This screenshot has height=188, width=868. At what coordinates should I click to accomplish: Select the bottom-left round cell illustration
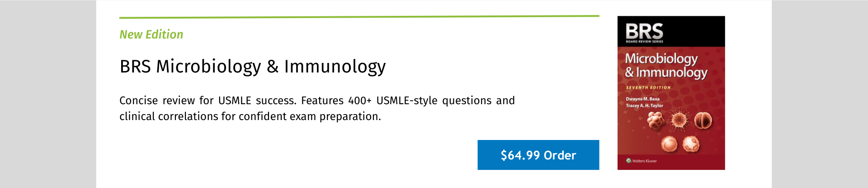point(669,144)
